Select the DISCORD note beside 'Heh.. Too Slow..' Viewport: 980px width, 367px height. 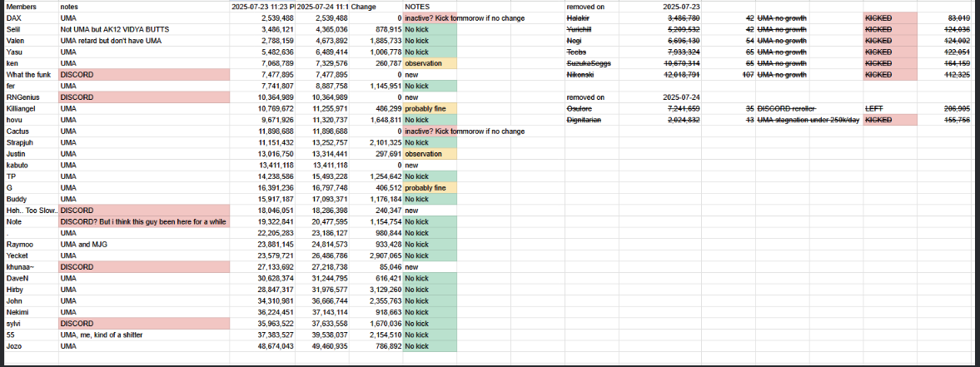coord(144,211)
